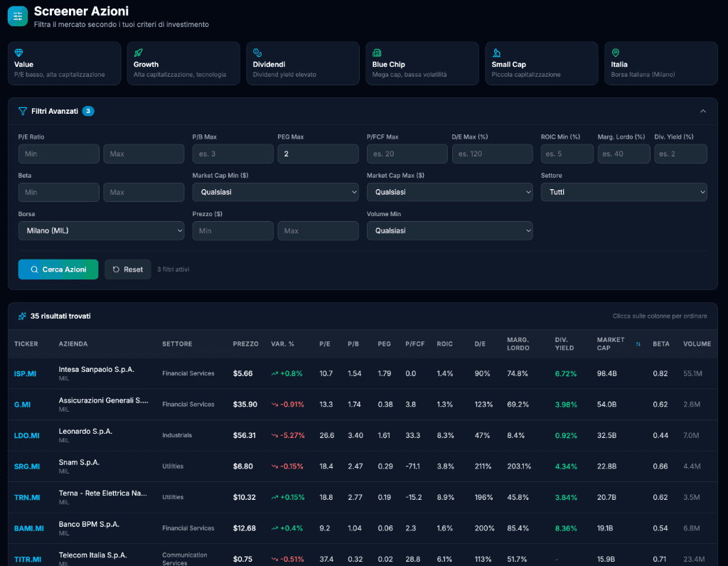The image size is (728, 566).
Task: Open the ISP.MI ticker link
Action: (x=26, y=373)
